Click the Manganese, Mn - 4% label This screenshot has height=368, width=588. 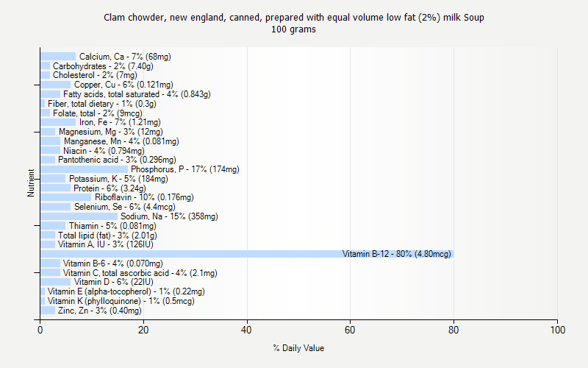(x=121, y=141)
